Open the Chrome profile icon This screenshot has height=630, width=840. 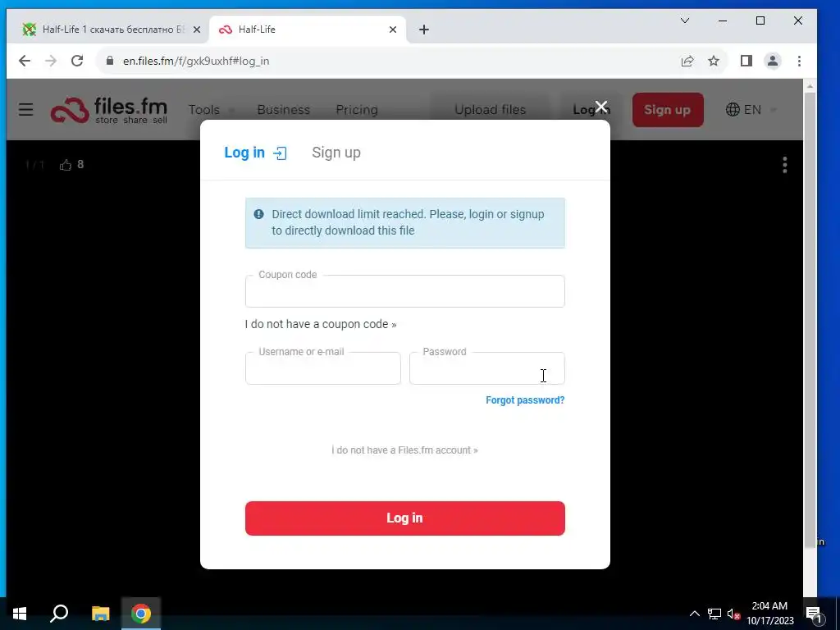pos(773,61)
